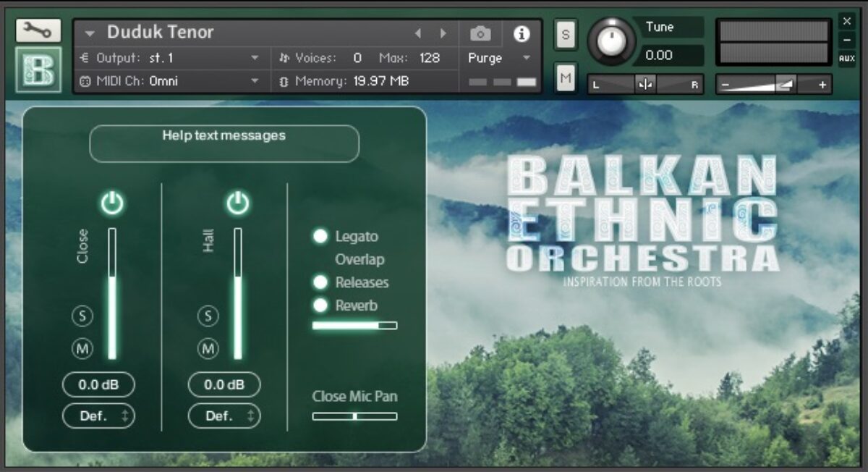
Task: Adjust the Close mic volume fader
Action: 112,293
